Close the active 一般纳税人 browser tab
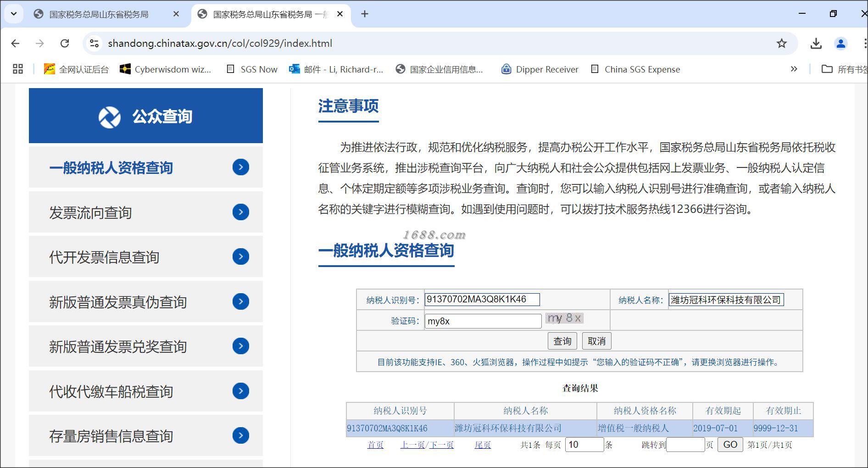This screenshot has height=468, width=868. coord(340,14)
